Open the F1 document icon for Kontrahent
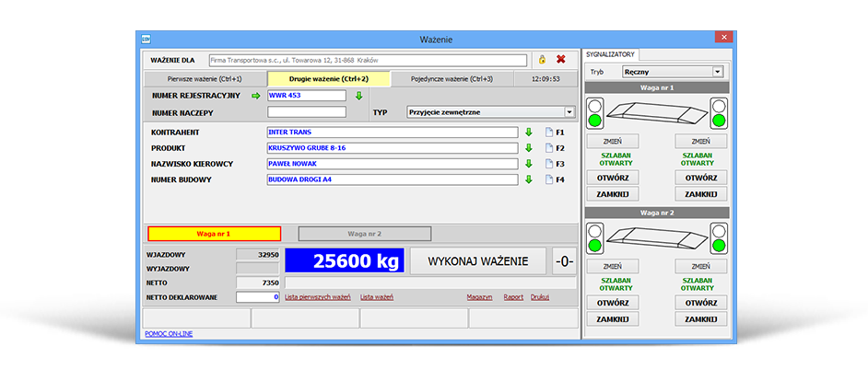Image resolution: width=868 pixels, height=381 pixels. (x=547, y=133)
